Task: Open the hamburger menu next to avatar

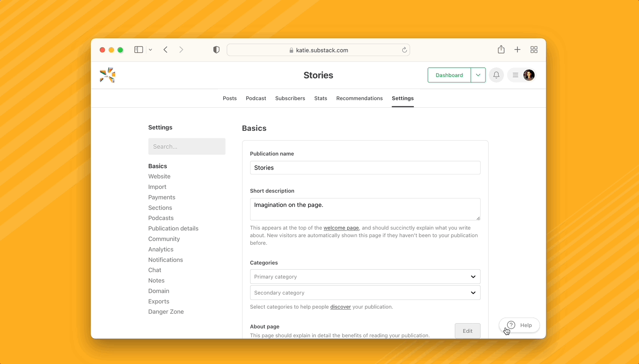Action: coord(515,75)
